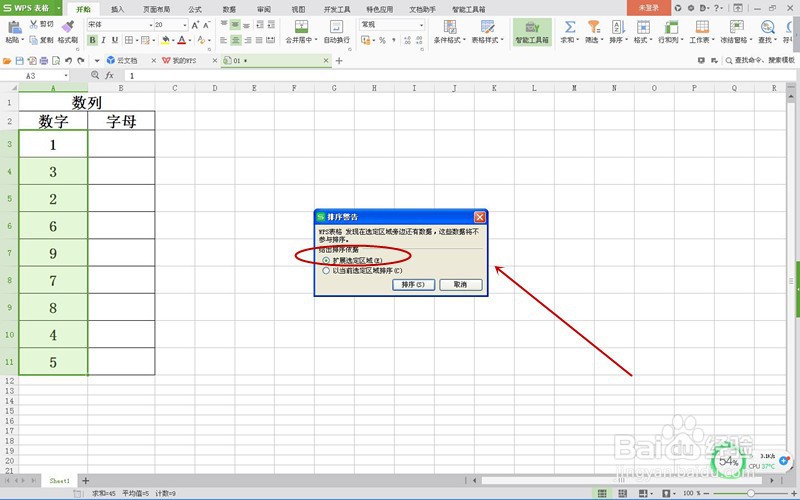Click the Copy (复制) icon
This screenshot has width=800, height=500.
tap(34, 40)
